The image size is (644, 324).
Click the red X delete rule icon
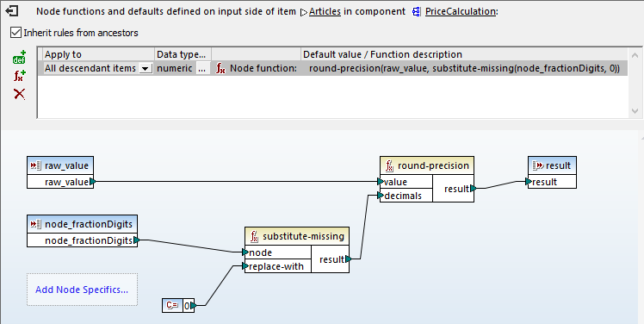pyautogui.click(x=19, y=94)
